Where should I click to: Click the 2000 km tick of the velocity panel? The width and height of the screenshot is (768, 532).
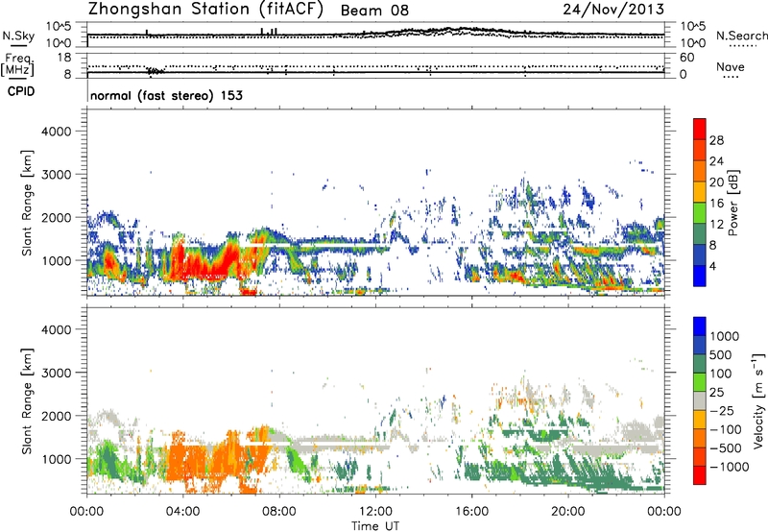(x=56, y=417)
